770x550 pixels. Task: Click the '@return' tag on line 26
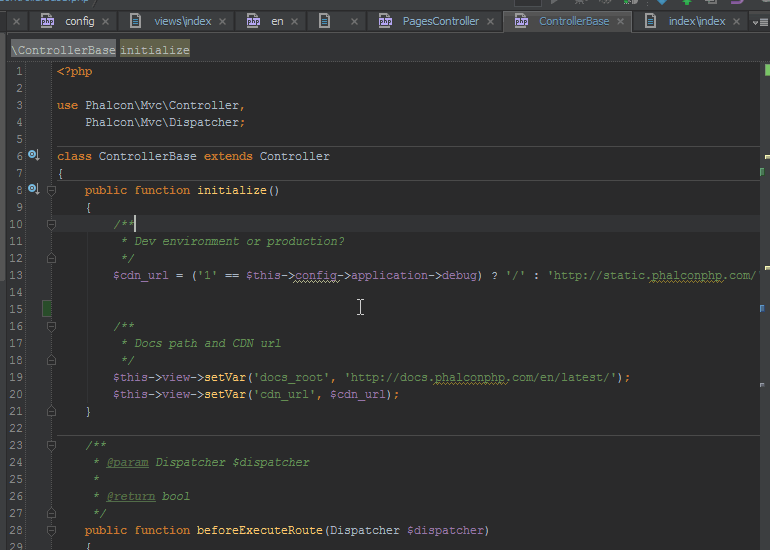[131, 496]
